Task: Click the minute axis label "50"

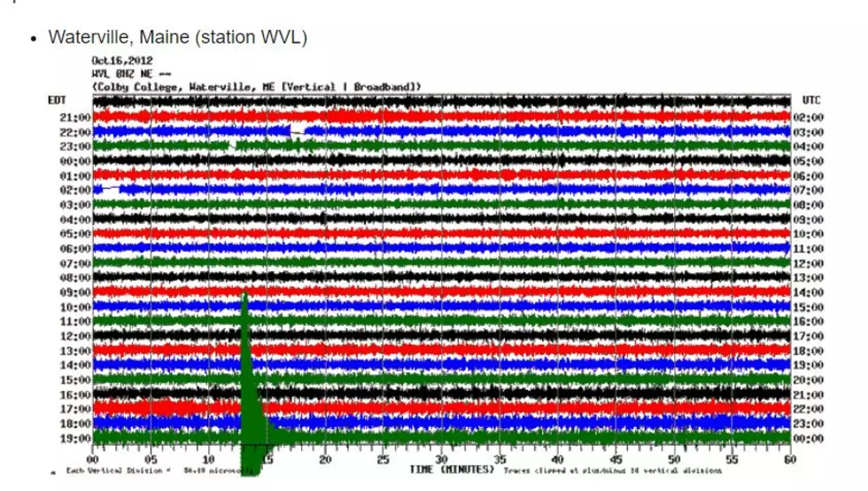Action: click(674, 459)
